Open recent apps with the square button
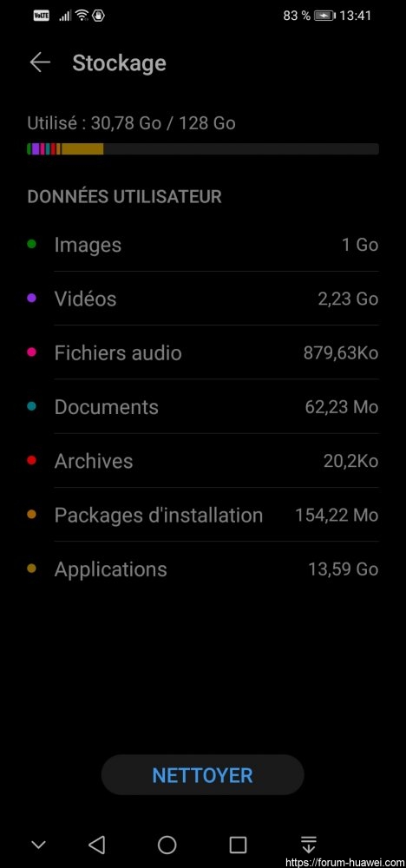Screen dimensions: 406x868 coord(238,845)
